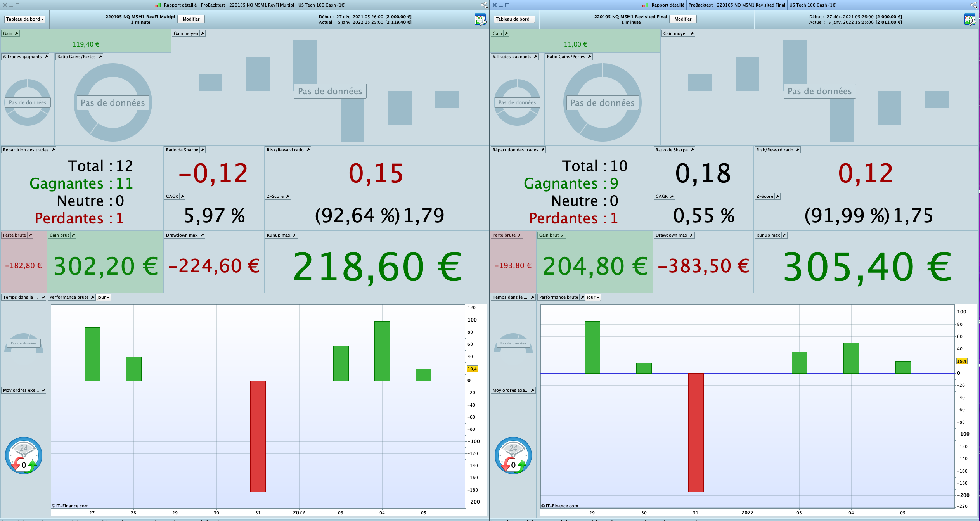
Task: Click Modifier button for Revisited Final backtest
Action: pos(683,19)
